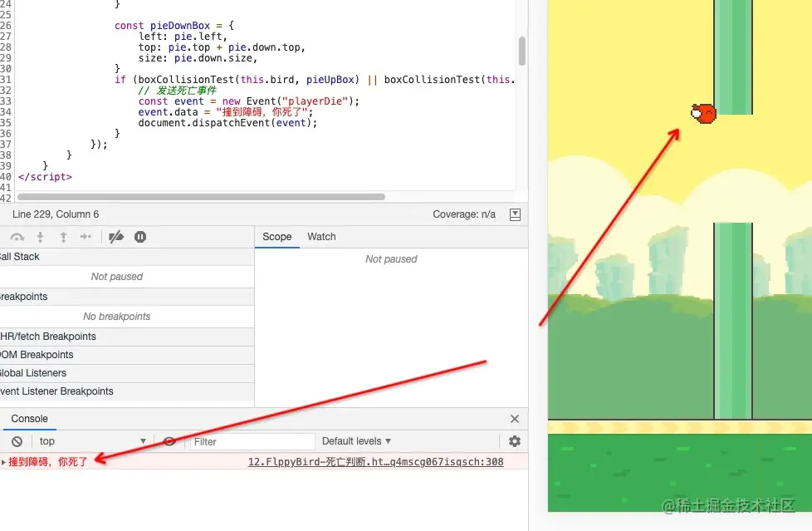Click 'No breakpoints' placeholder text

(x=117, y=317)
